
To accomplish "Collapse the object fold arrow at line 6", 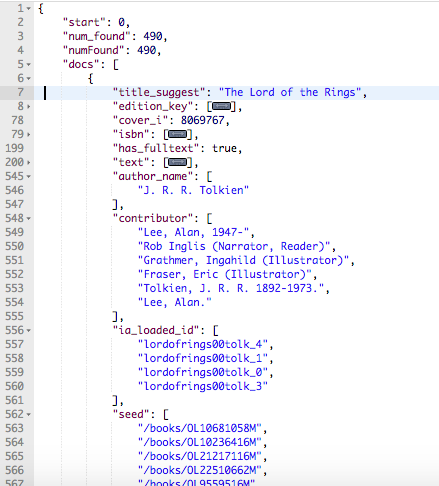I will coord(29,78).
